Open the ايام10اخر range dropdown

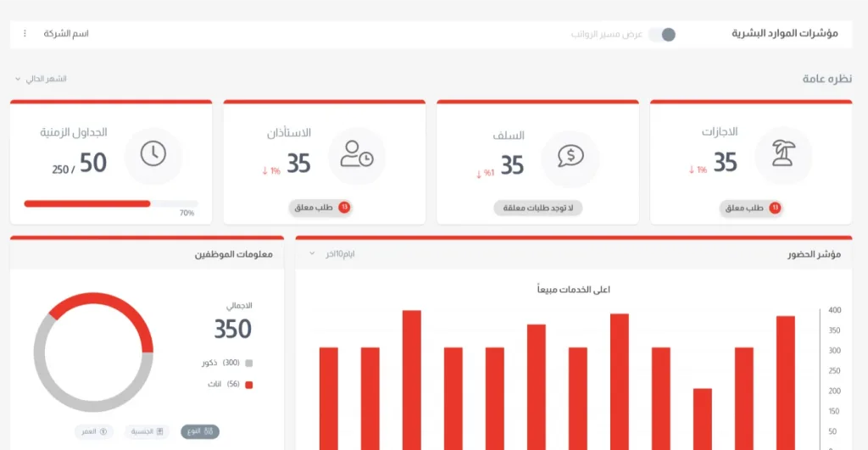coord(331,253)
